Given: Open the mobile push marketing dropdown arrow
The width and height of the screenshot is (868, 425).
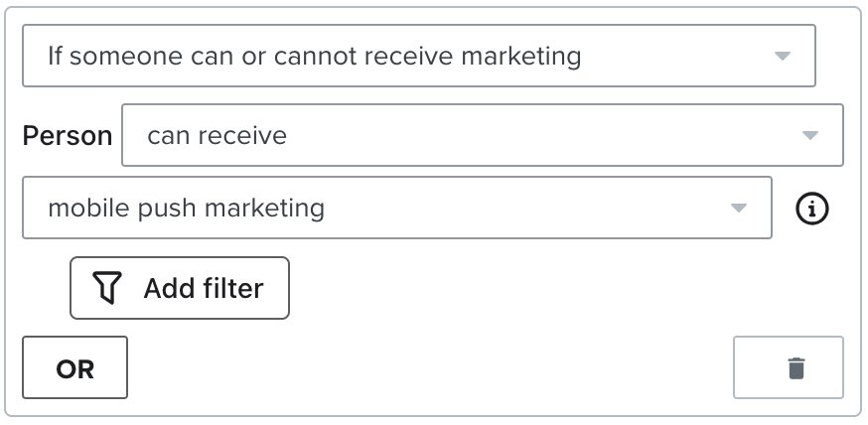Looking at the screenshot, I should tap(738, 209).
